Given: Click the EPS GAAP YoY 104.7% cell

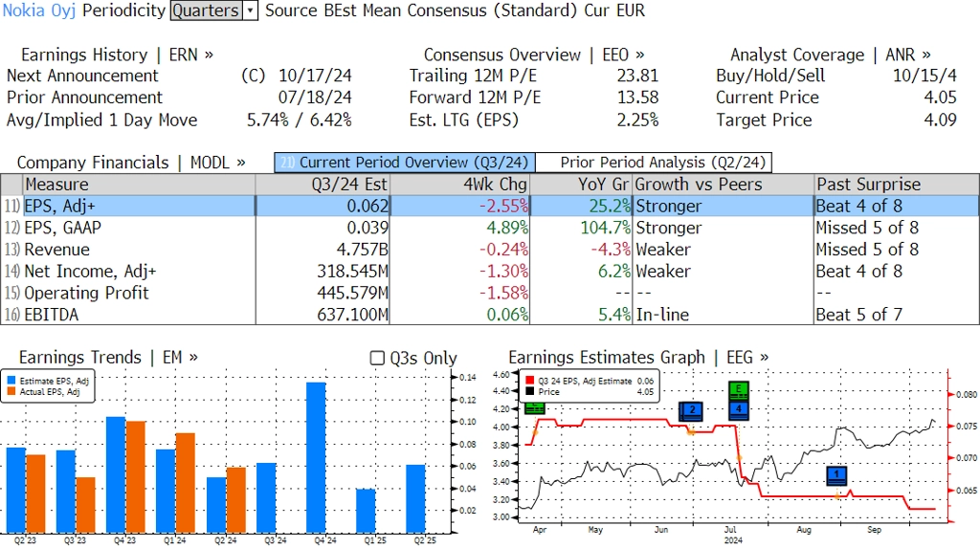Looking at the screenshot, I should pyautogui.click(x=581, y=228).
